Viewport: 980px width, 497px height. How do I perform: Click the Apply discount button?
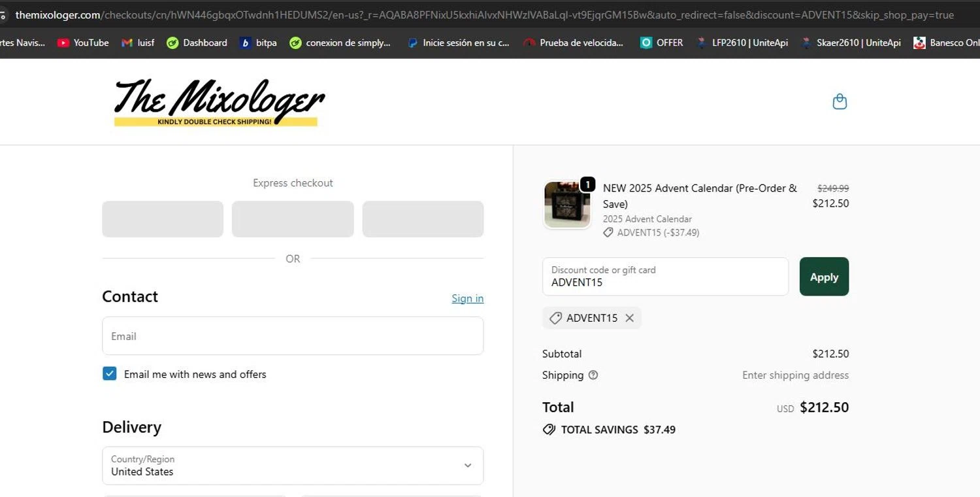tap(824, 277)
